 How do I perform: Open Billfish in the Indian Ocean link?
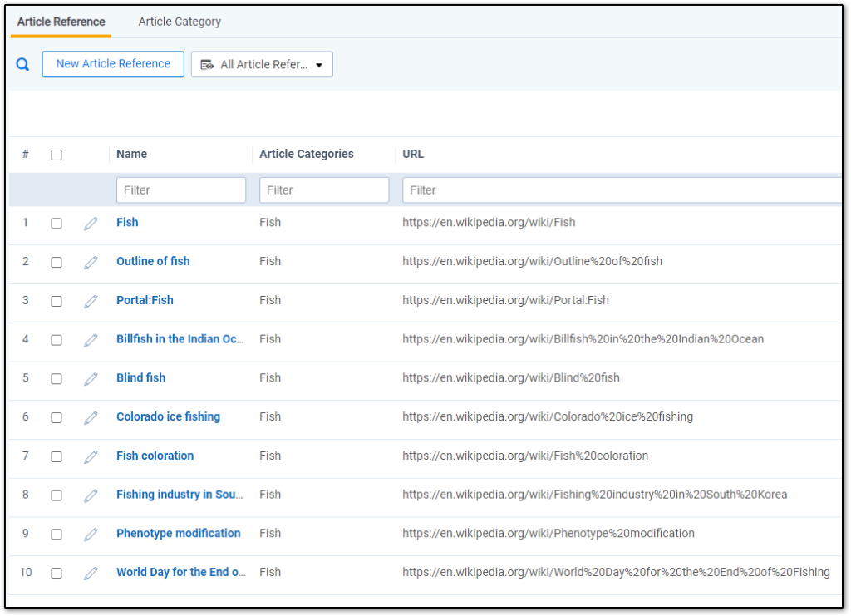click(180, 339)
